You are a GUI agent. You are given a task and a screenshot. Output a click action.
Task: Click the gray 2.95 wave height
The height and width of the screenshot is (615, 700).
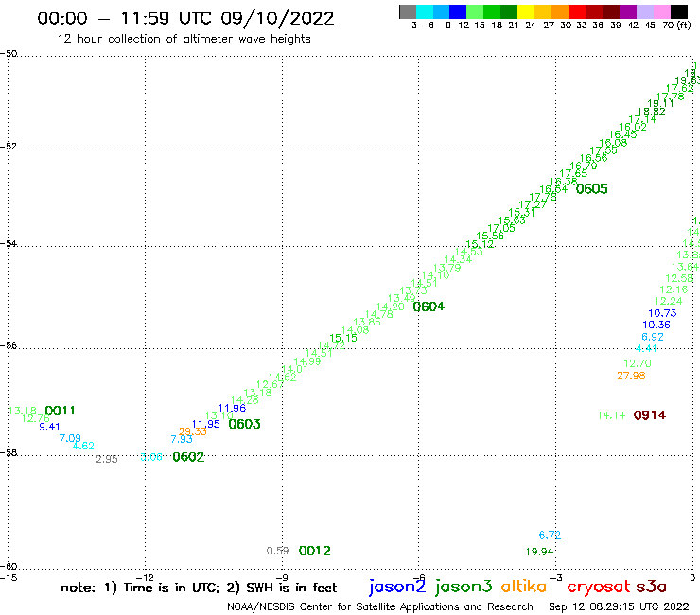106,459
